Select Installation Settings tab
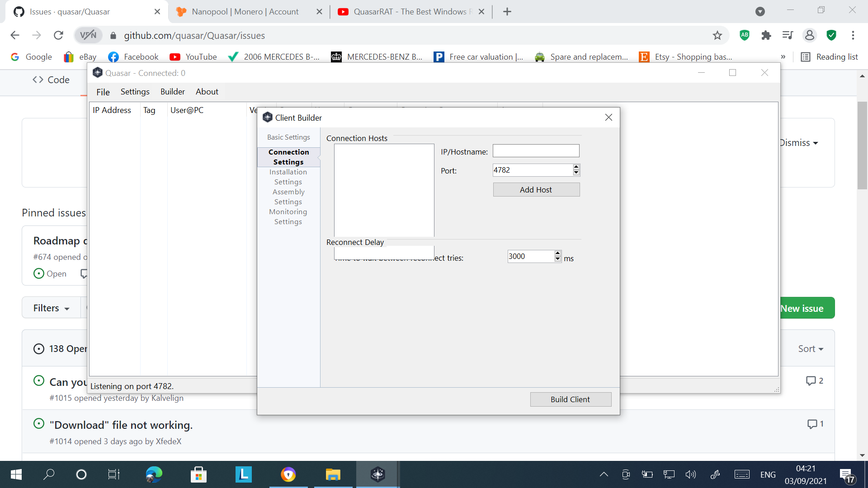This screenshot has height=488, width=868. tap(288, 177)
